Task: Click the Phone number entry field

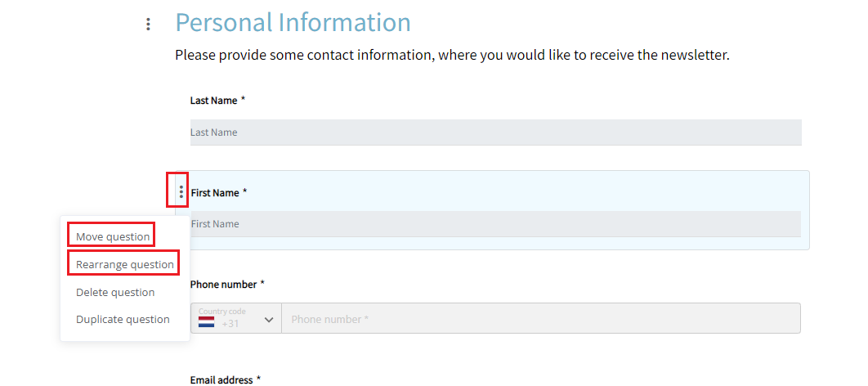Action: (x=541, y=318)
